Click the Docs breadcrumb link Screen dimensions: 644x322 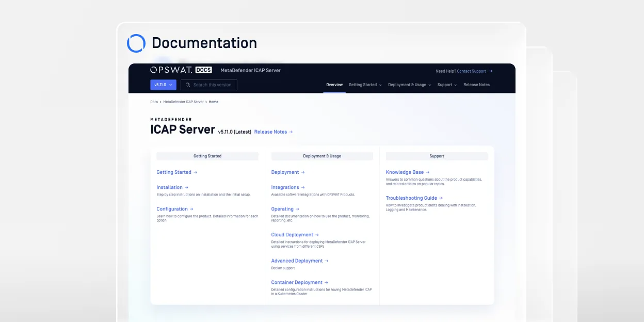coord(154,102)
